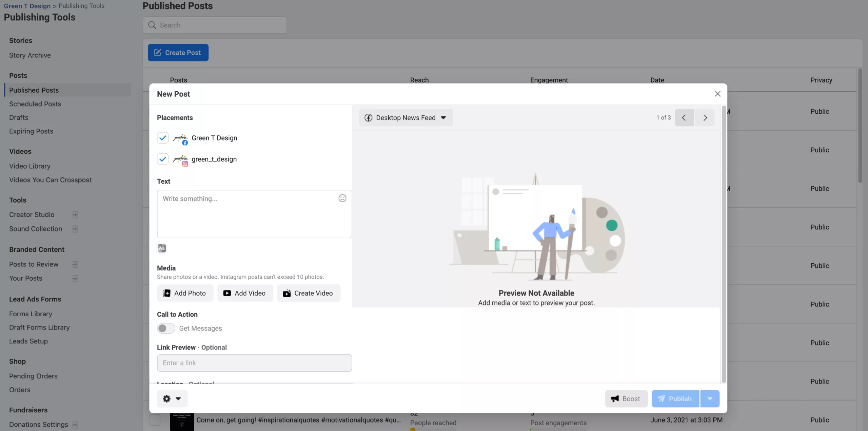
Task: Open Green T Design breadcrumb link
Action: [27, 6]
